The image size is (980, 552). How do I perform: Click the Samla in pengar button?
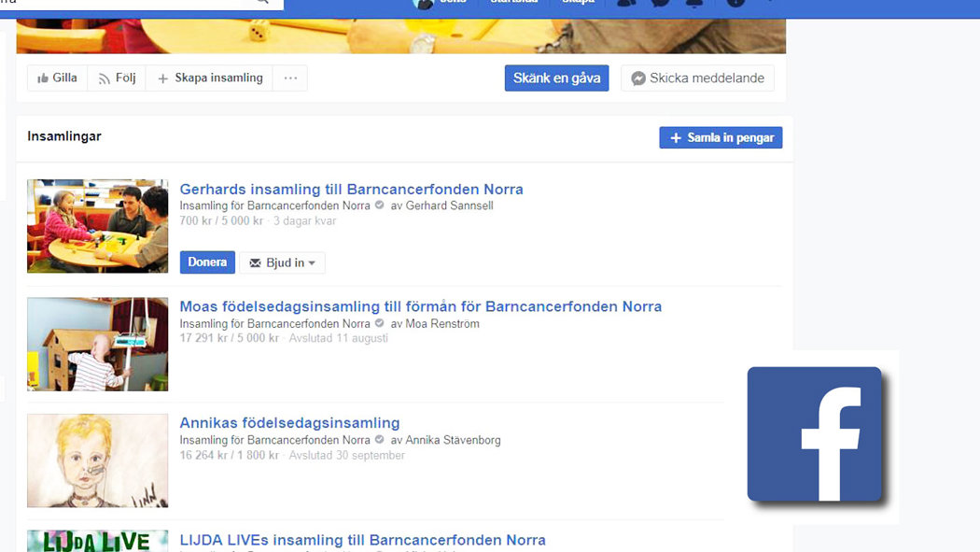pyautogui.click(x=721, y=137)
